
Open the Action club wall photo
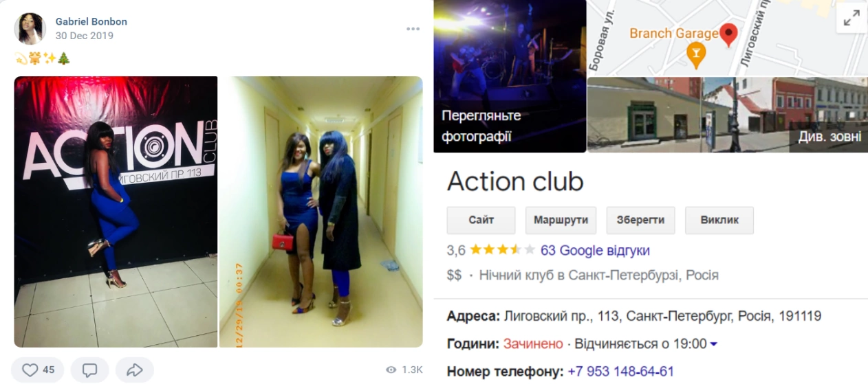pos(116,212)
